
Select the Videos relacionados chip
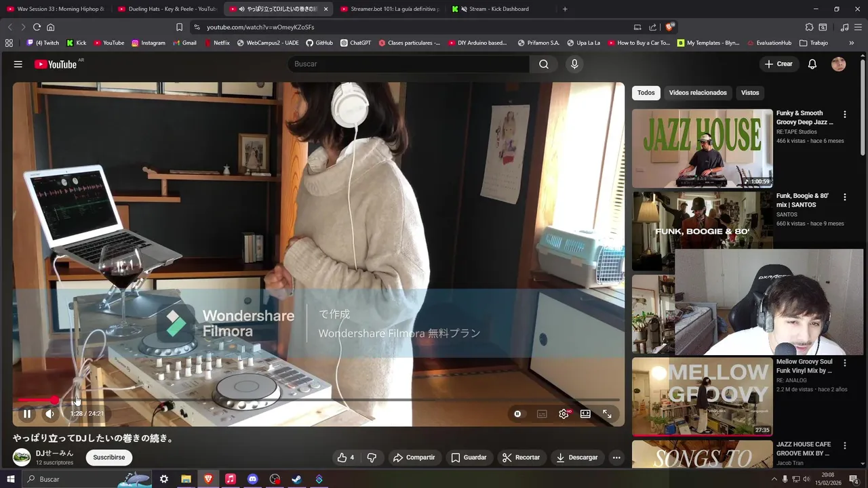(698, 93)
